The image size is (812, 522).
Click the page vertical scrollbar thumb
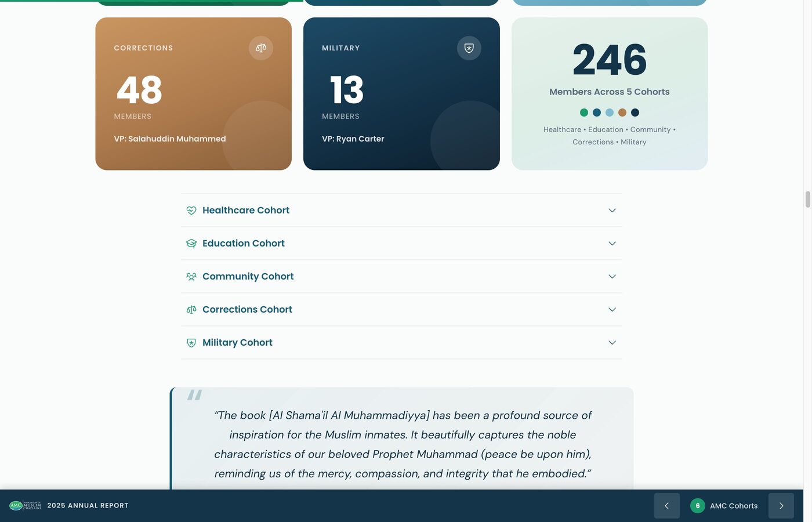click(807, 199)
